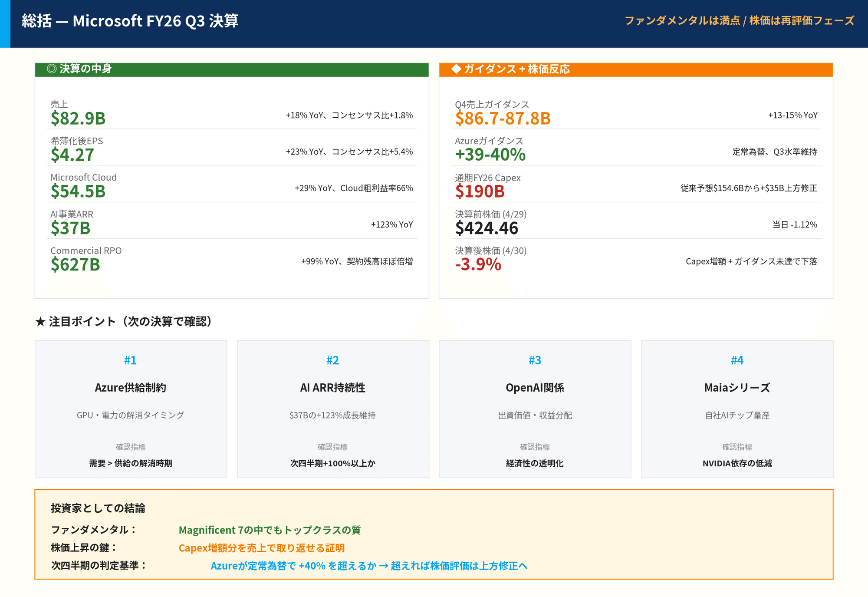Click '出資価値・収益分配' text
Viewport: 868px width, 597px height.
(535, 416)
